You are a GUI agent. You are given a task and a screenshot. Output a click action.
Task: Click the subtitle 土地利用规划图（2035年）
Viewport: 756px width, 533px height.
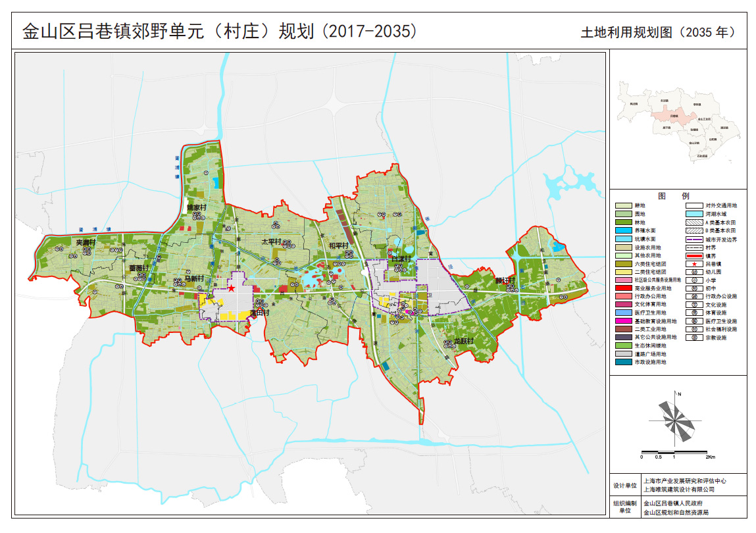659,32
